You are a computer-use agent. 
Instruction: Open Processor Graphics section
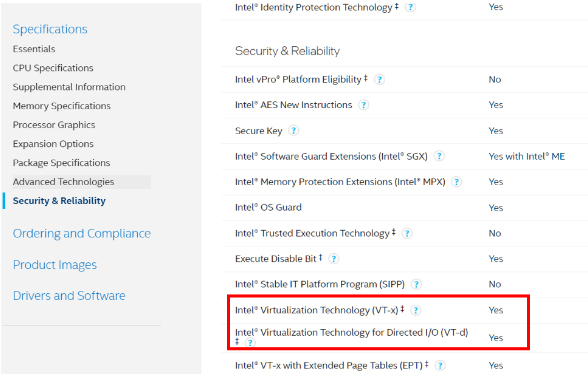(54, 125)
